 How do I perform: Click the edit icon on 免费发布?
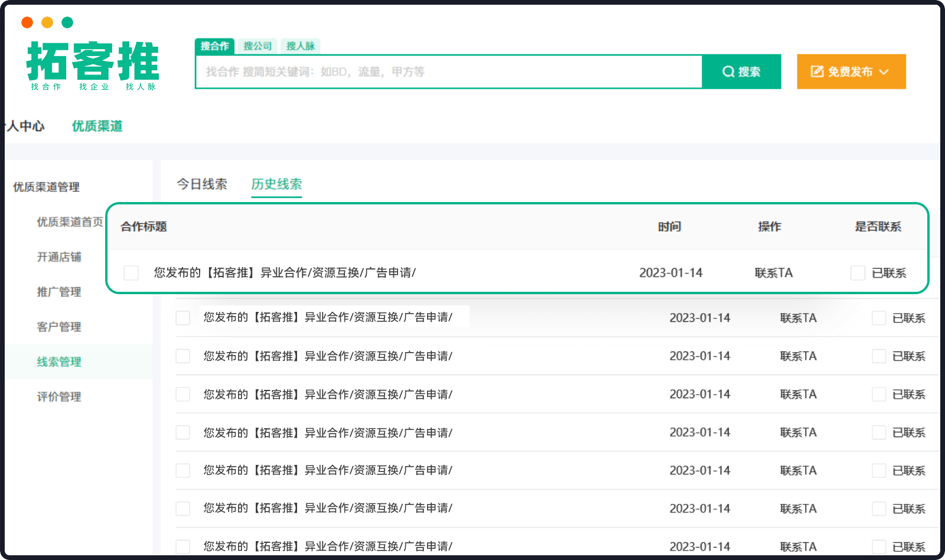tap(817, 71)
